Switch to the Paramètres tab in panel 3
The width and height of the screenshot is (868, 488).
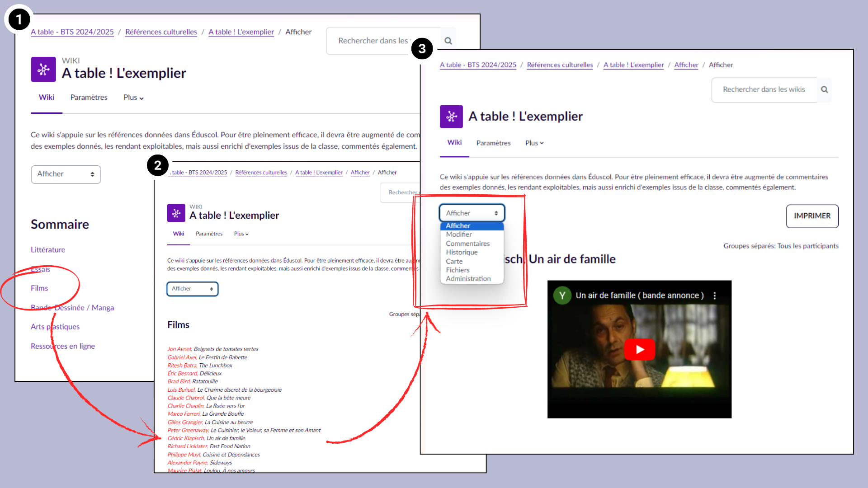click(x=493, y=143)
